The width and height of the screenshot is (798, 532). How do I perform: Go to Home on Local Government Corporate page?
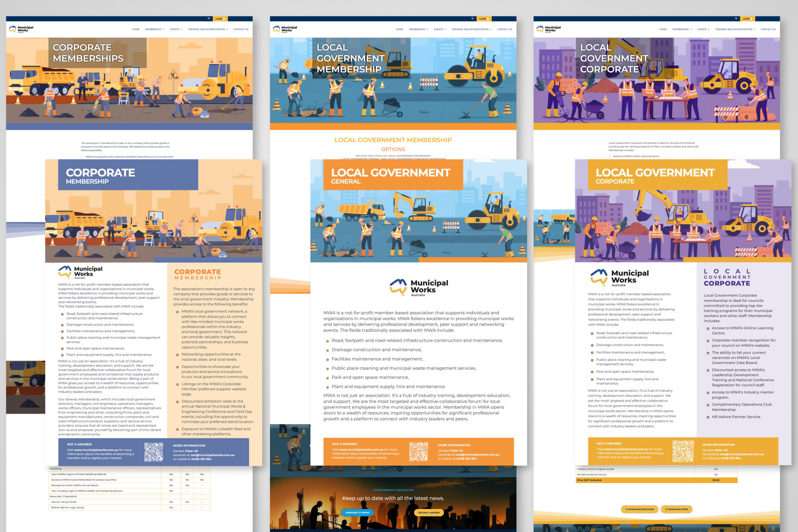663,30
